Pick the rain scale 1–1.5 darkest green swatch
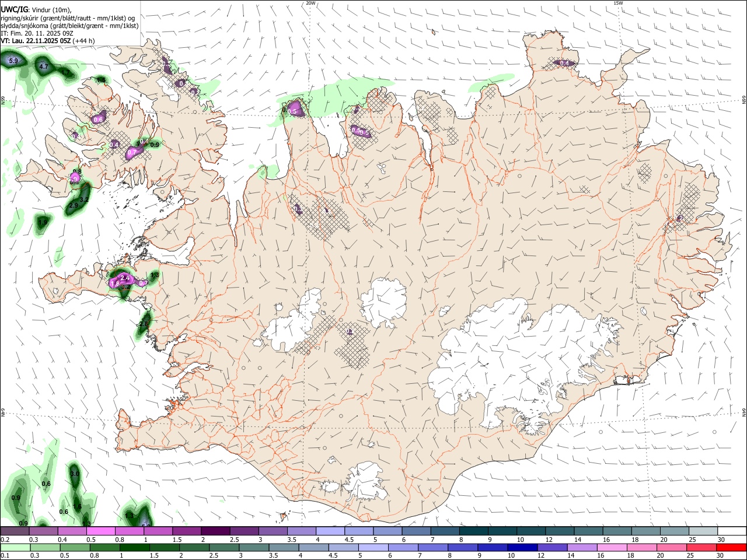This screenshot has height=560, width=747. 134,548
